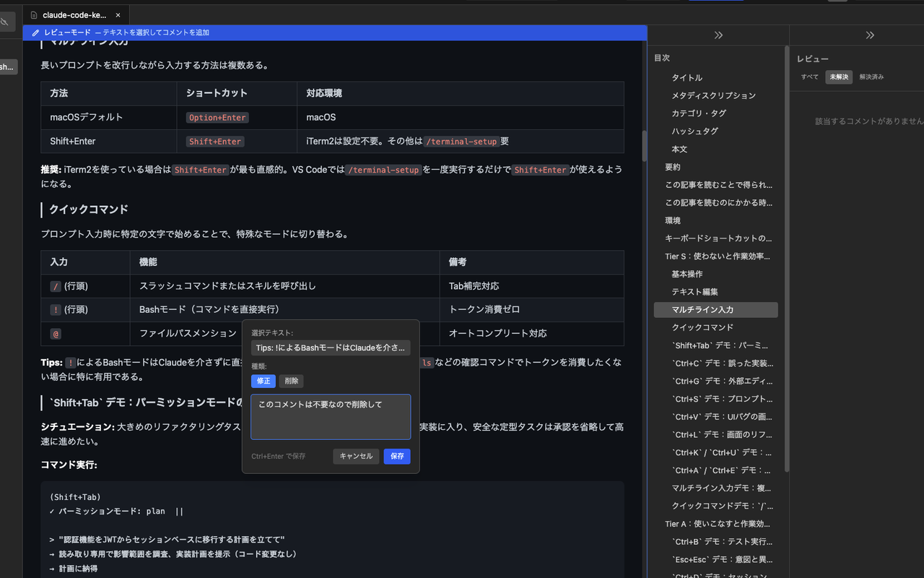The height and width of the screenshot is (578, 924).
Task: Click the 選択テキスト preview box in the dialog
Action: (x=331, y=348)
